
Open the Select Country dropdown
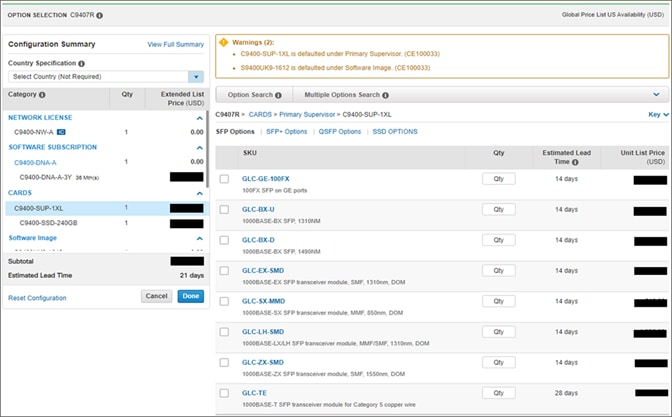click(x=196, y=77)
